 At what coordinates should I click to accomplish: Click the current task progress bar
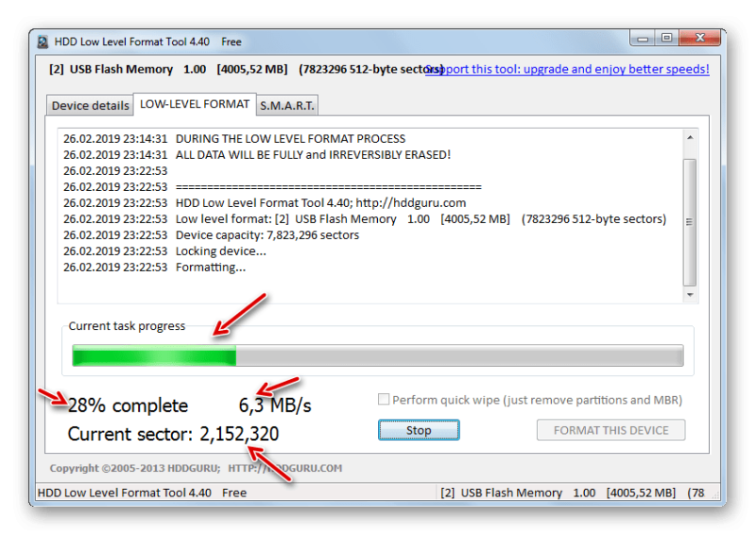[378, 355]
